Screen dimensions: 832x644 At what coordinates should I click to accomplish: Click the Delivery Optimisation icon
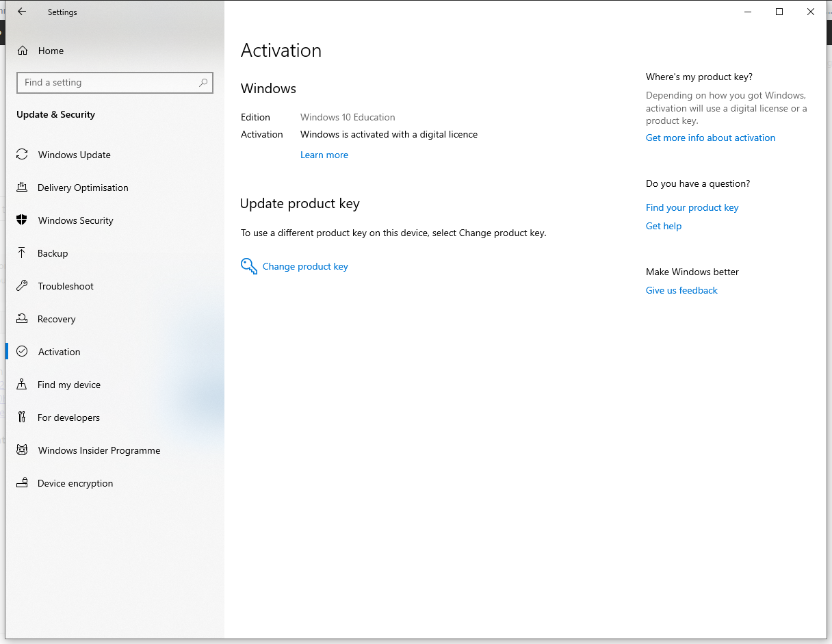(x=22, y=188)
